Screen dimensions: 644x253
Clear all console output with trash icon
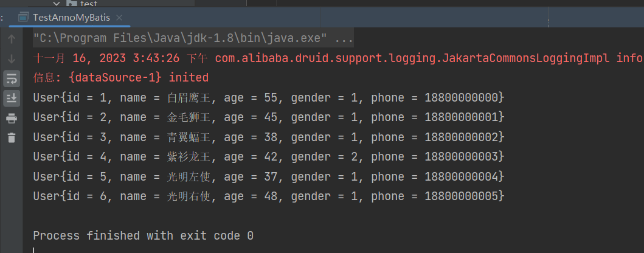[x=12, y=137]
